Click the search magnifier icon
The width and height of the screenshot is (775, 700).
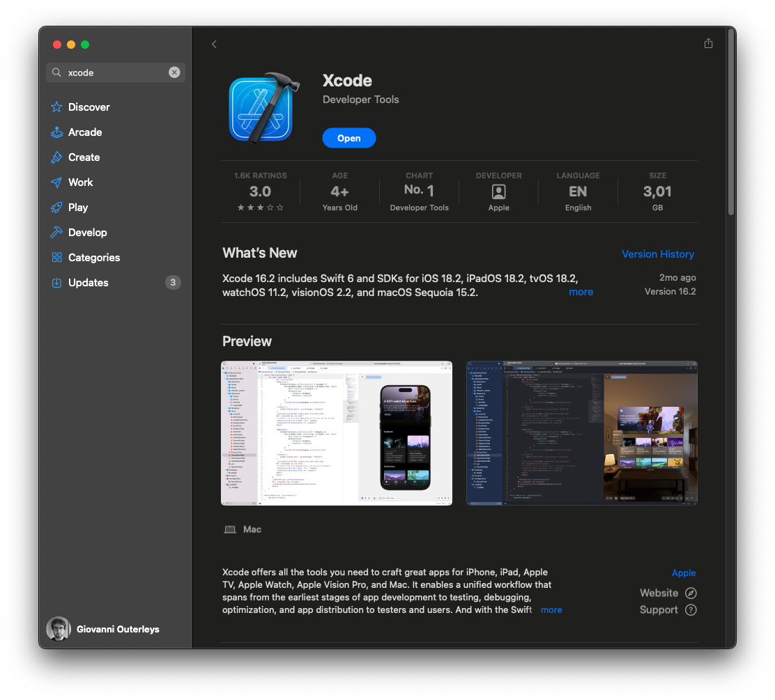point(57,72)
